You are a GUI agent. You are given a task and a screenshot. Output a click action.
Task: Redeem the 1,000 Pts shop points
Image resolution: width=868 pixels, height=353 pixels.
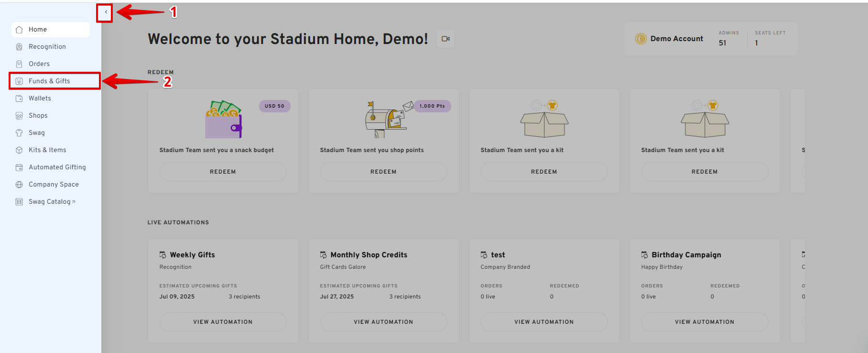click(x=383, y=172)
